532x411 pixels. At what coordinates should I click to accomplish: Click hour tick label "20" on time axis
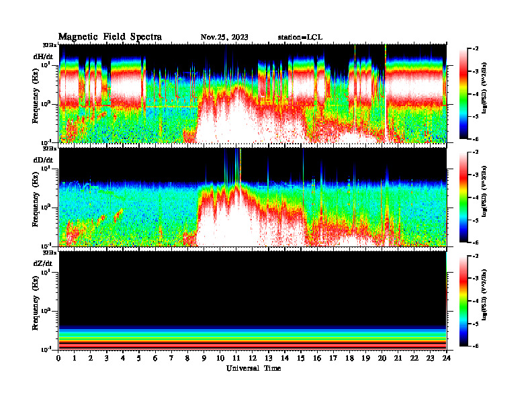point(382,358)
